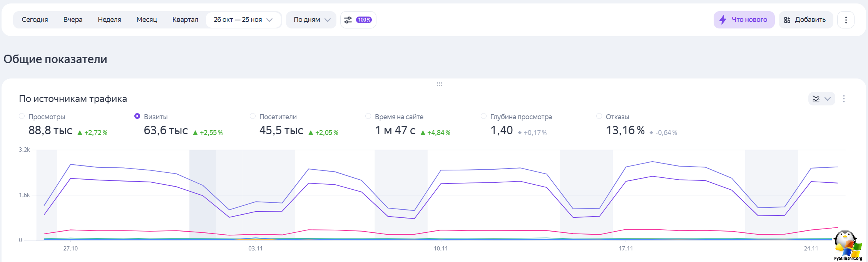Click the 100% data accuracy badge

364,20
